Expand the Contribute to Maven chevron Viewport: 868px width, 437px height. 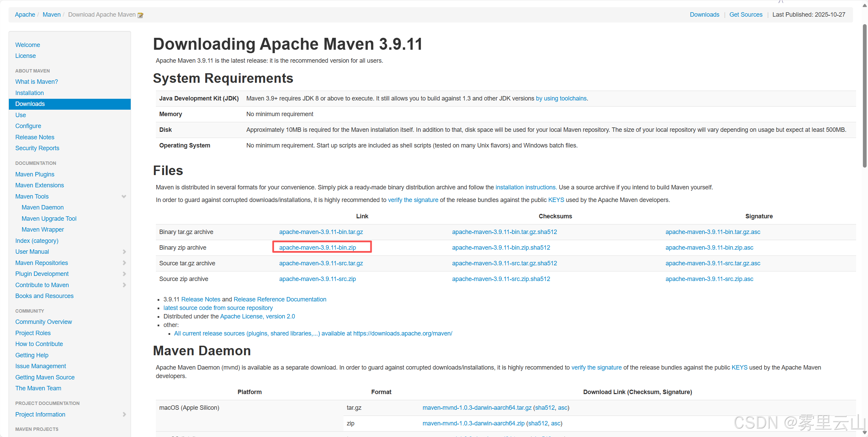click(124, 285)
